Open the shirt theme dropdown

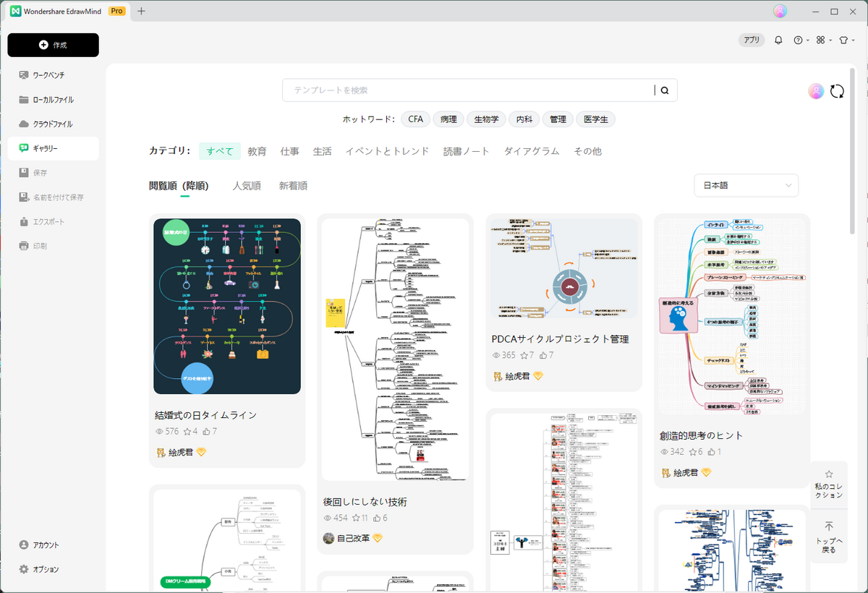pos(846,40)
